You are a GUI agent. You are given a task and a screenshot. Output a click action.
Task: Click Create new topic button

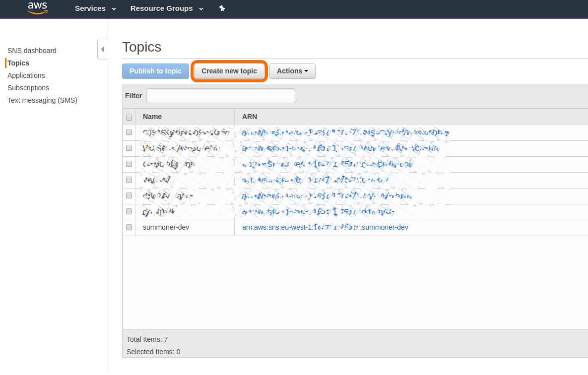pos(229,71)
